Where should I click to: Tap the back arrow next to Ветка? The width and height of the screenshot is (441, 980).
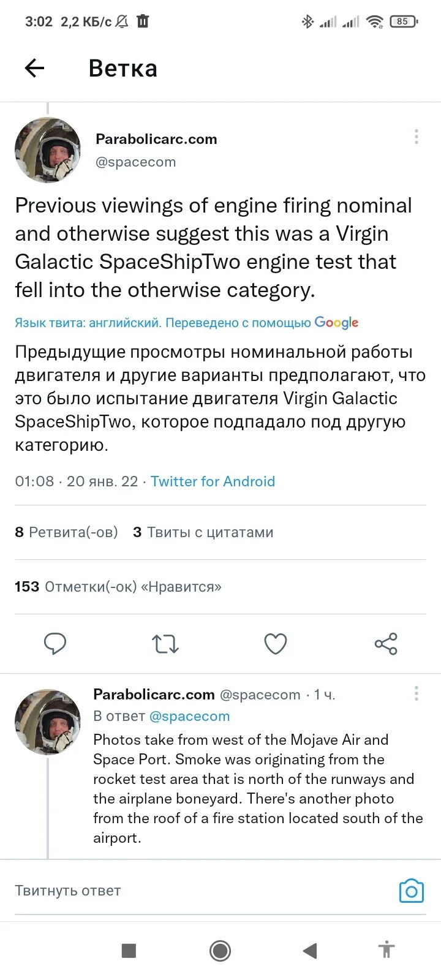pyautogui.click(x=35, y=68)
